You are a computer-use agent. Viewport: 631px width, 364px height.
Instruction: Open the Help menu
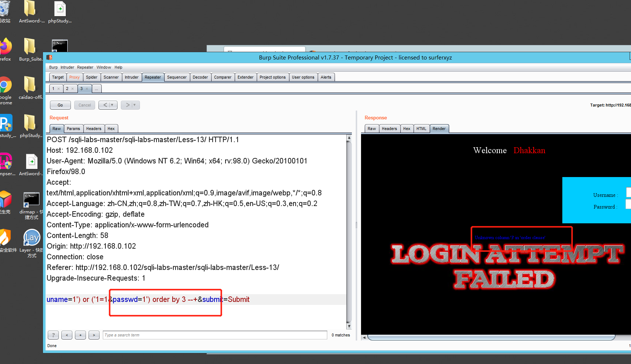coord(118,67)
